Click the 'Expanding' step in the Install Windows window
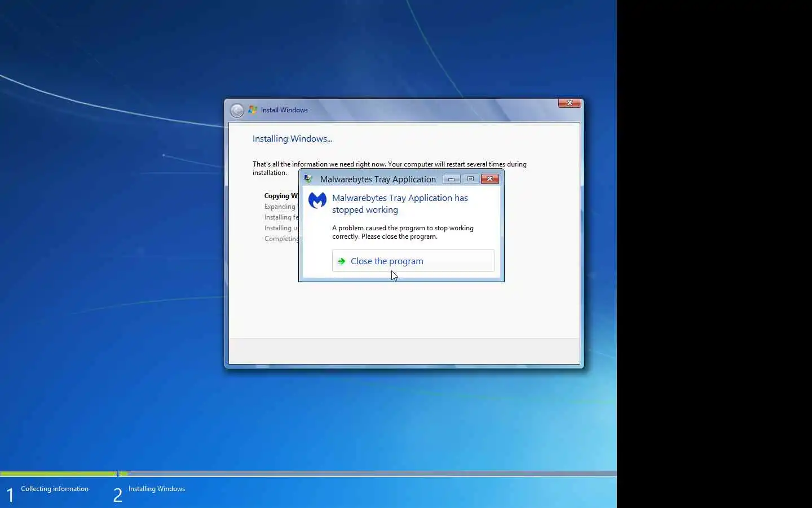812x508 pixels. tap(280, 207)
